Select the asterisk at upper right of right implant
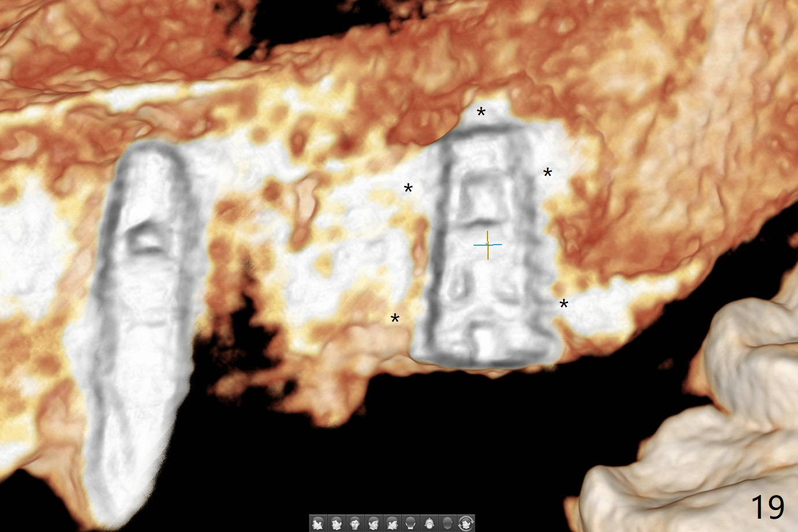This screenshot has width=798, height=532. pyautogui.click(x=548, y=174)
